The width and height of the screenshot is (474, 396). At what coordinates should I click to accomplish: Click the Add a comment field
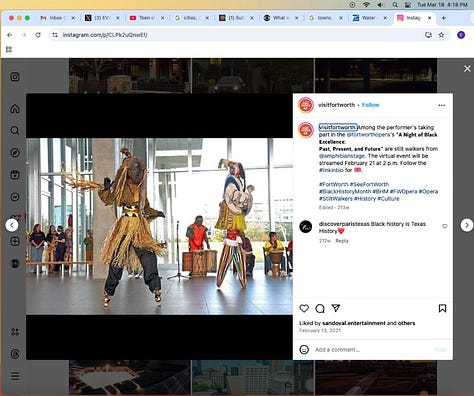[372, 350]
